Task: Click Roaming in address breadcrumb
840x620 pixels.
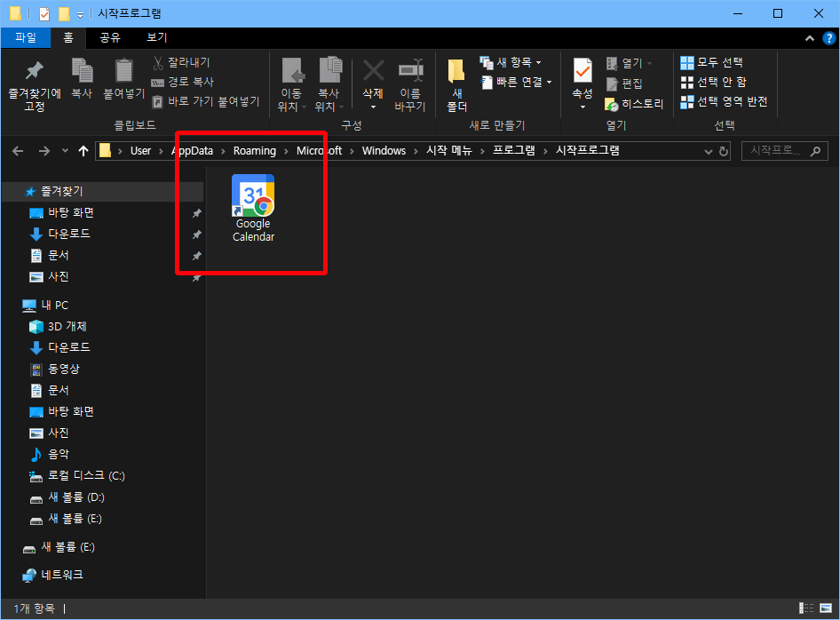Action: click(255, 151)
